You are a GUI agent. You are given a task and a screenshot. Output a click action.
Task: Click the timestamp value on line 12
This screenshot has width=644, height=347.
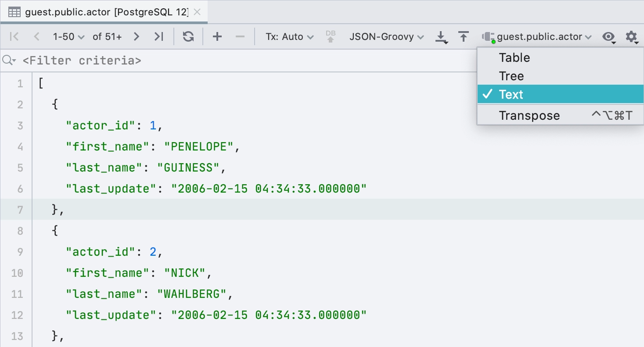click(269, 315)
